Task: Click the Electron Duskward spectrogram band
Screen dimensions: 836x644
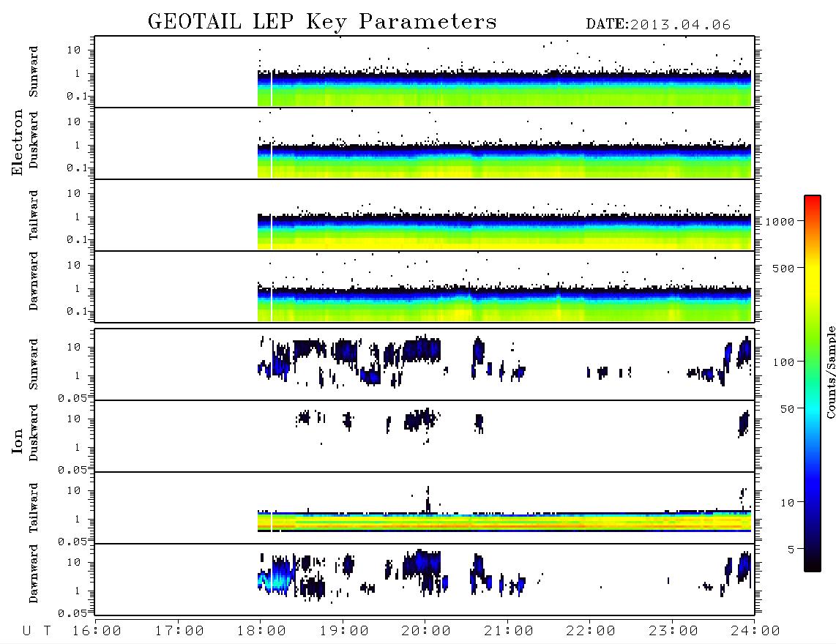Action: click(504, 160)
